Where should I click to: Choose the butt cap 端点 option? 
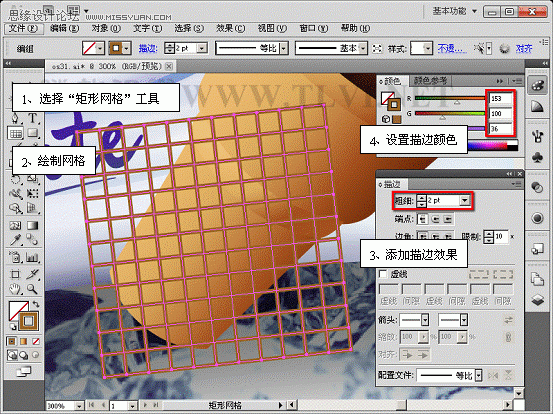click(423, 219)
